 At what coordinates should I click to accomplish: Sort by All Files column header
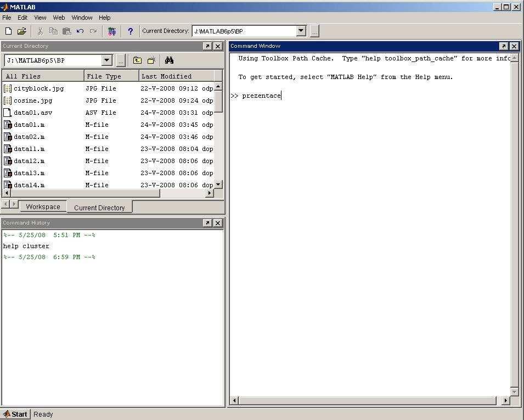[x=43, y=76]
